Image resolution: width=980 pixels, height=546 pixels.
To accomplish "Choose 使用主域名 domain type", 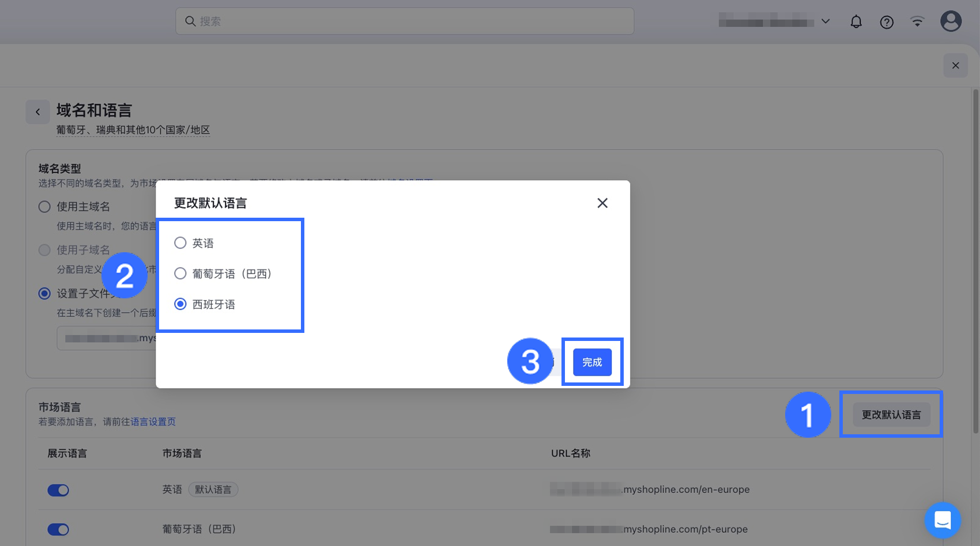I will coord(44,206).
